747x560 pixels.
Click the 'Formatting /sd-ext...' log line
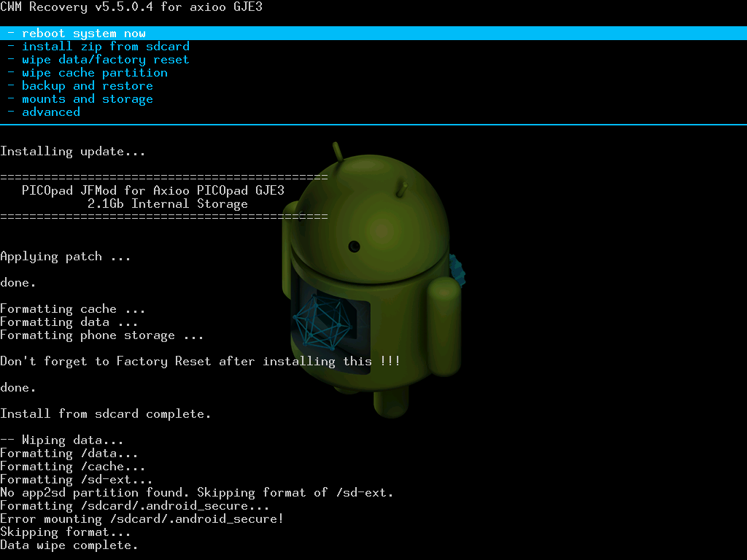pos(76,480)
